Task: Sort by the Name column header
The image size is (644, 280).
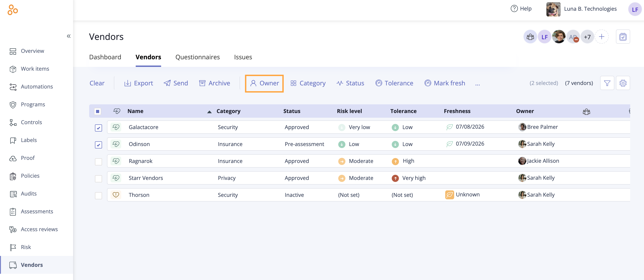Action: tap(135, 111)
